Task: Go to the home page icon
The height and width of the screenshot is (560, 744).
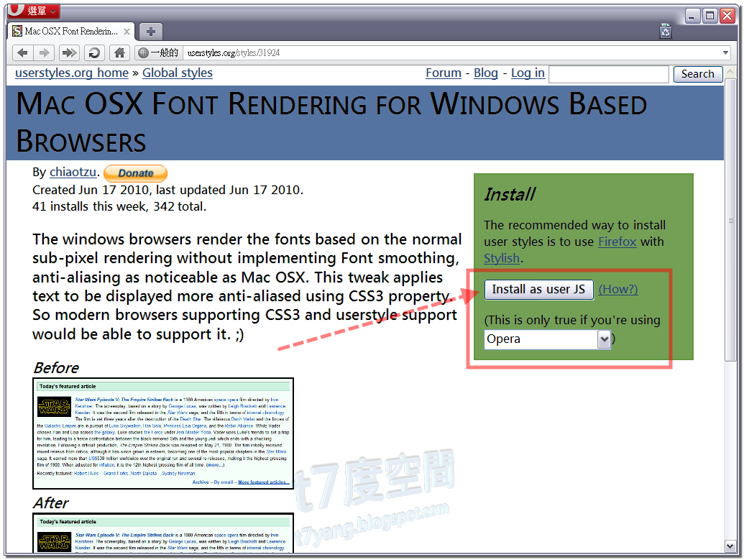Action: [x=119, y=52]
